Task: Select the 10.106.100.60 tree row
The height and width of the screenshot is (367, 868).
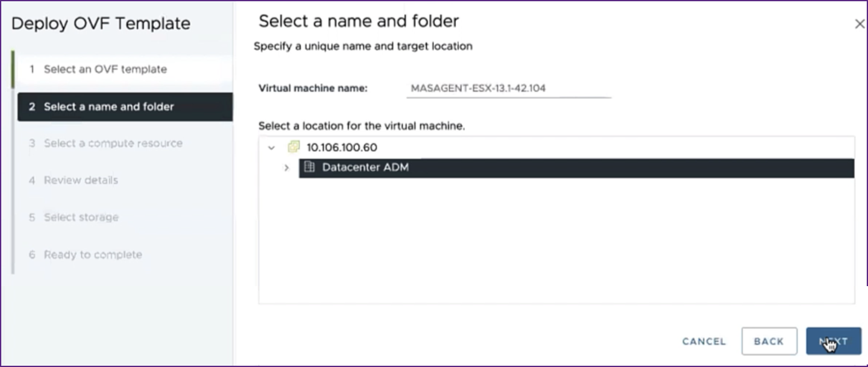Action: (556, 148)
